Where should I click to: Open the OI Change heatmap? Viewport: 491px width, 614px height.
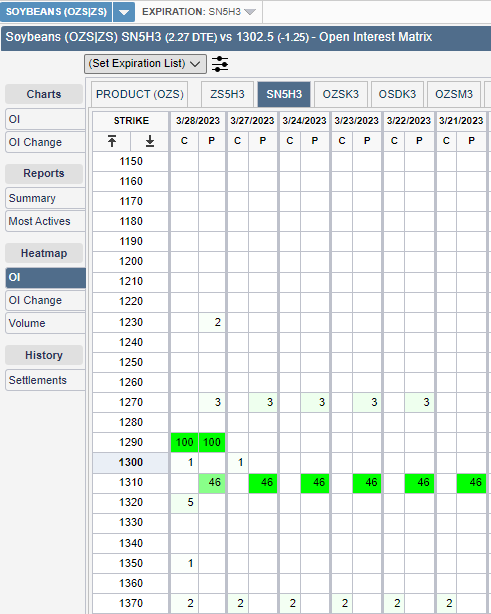[x=45, y=300]
